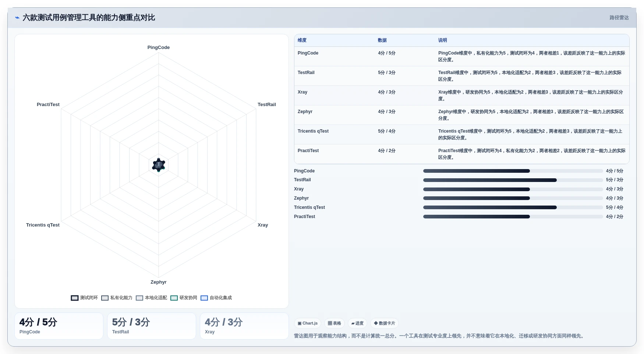Click the PractiTest radar axis label

click(48, 105)
